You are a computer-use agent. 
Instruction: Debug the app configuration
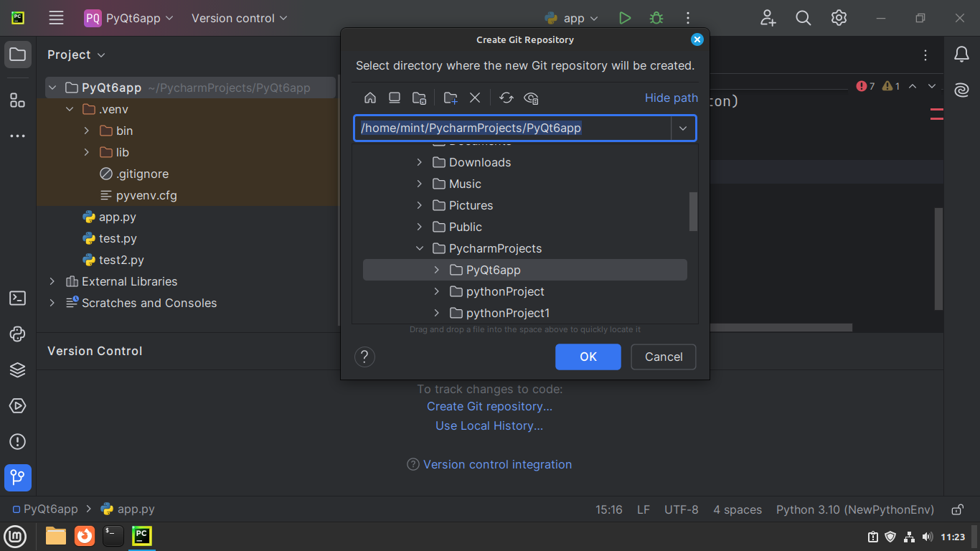tap(656, 18)
